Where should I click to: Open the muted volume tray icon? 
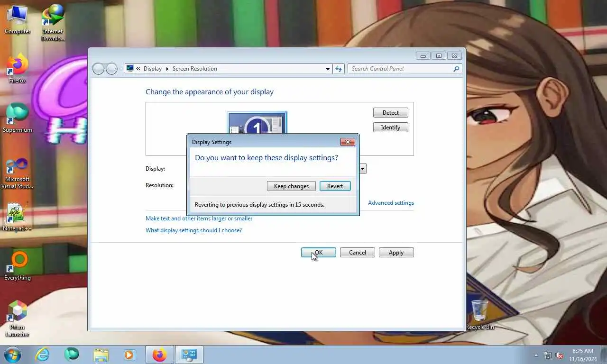tap(559, 355)
